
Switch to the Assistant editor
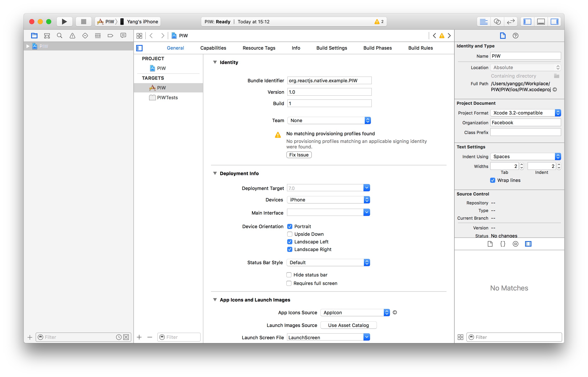pos(497,22)
